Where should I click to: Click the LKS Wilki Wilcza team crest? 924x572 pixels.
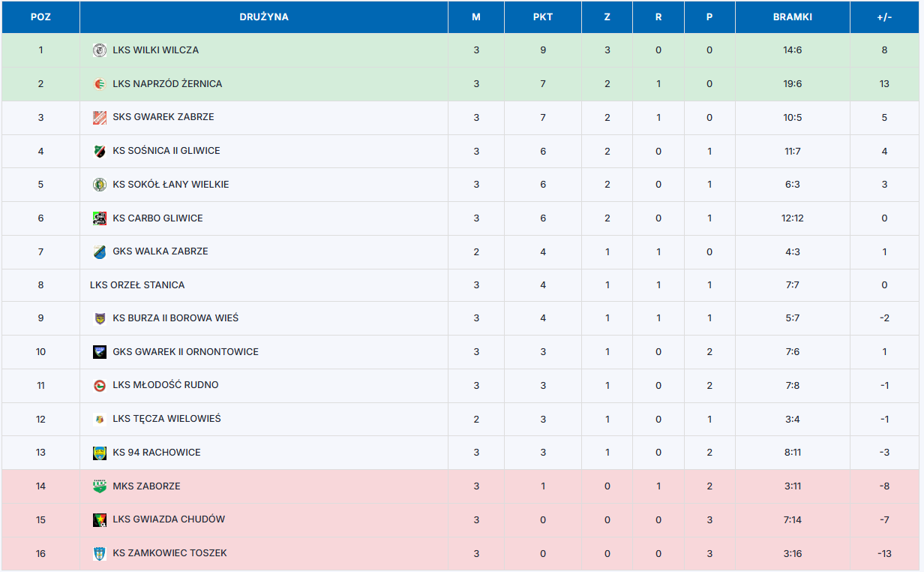(100, 50)
